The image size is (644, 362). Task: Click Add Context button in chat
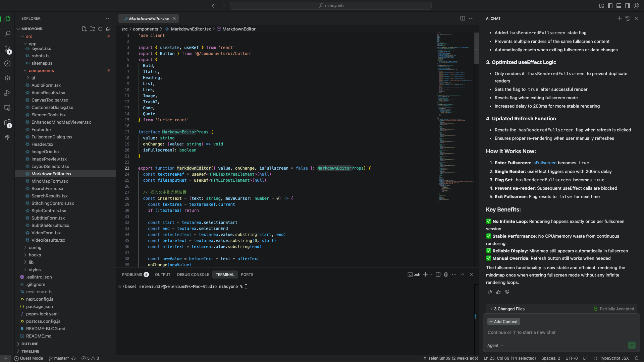503,322
